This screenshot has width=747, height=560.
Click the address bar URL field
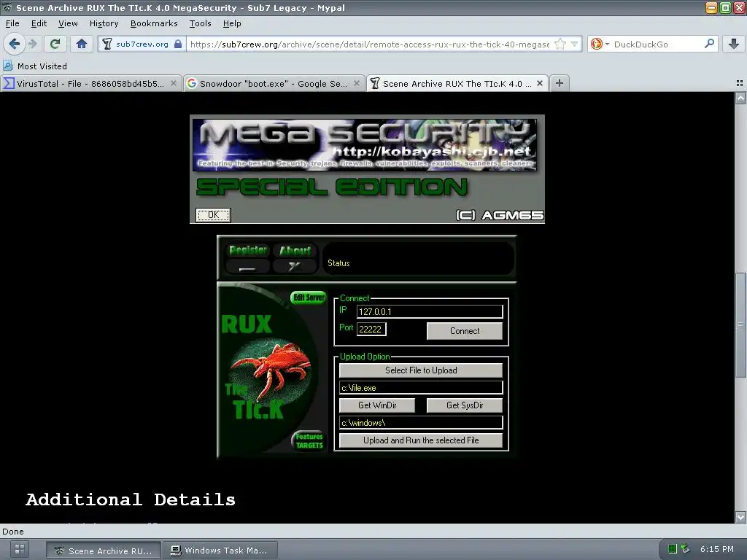tap(369, 44)
